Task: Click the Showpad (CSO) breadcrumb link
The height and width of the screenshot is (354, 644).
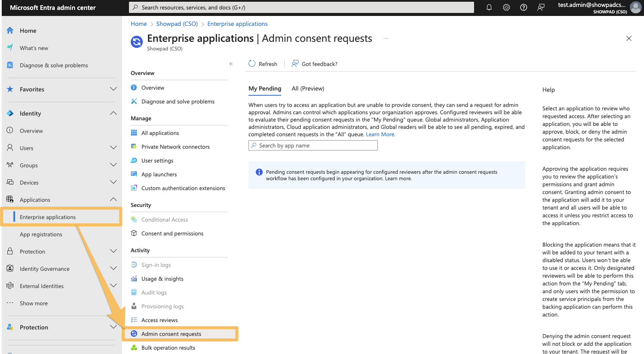Action: click(177, 24)
